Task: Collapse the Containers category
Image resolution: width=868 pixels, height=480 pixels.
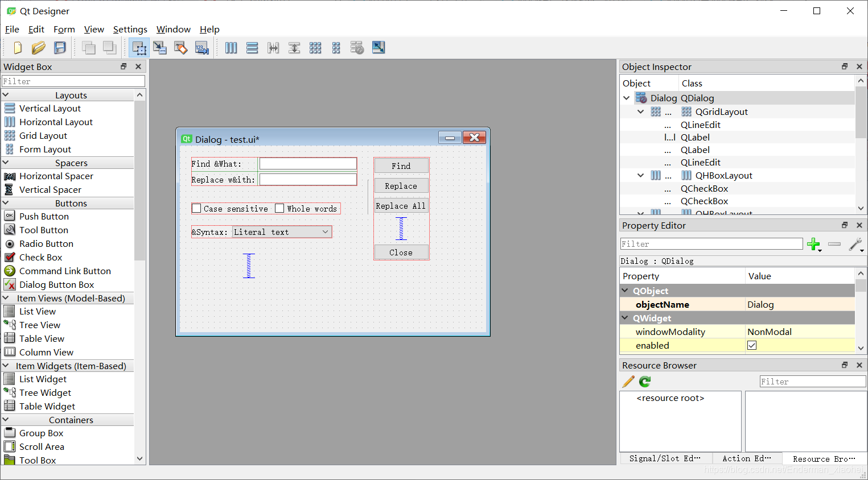Action: click(x=6, y=420)
